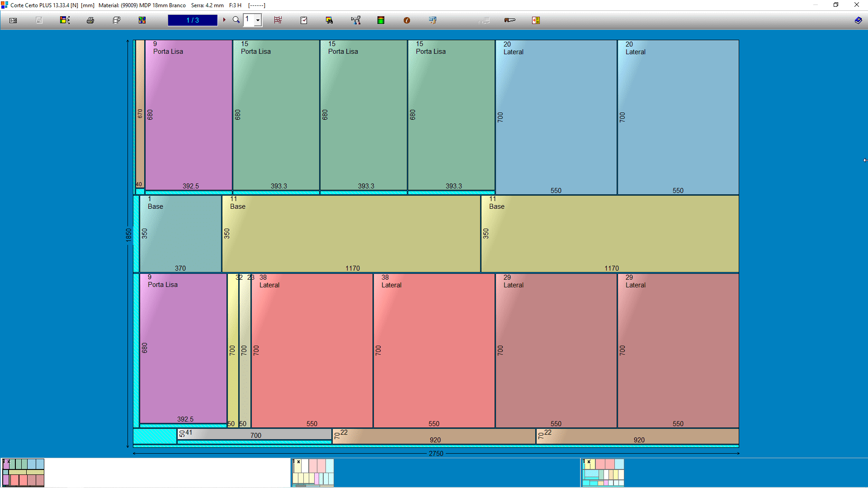
Task: Click the blue book help icon
Action: click(858, 20)
